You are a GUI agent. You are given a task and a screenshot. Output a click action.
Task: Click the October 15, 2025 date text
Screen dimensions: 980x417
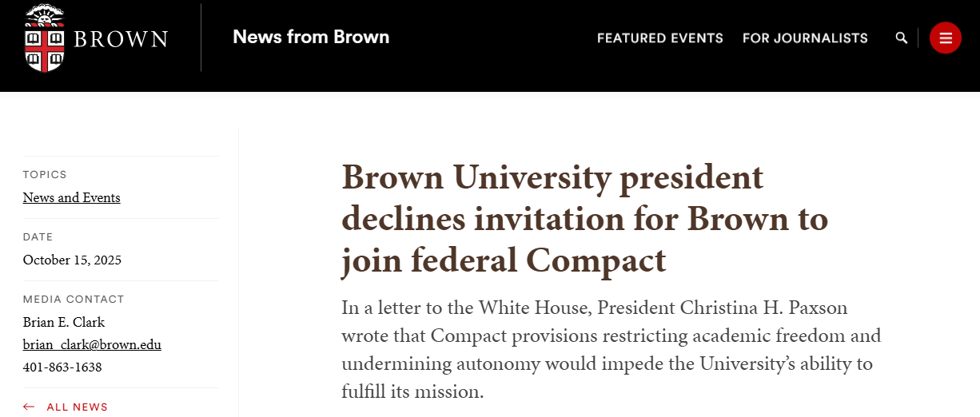pos(72,260)
